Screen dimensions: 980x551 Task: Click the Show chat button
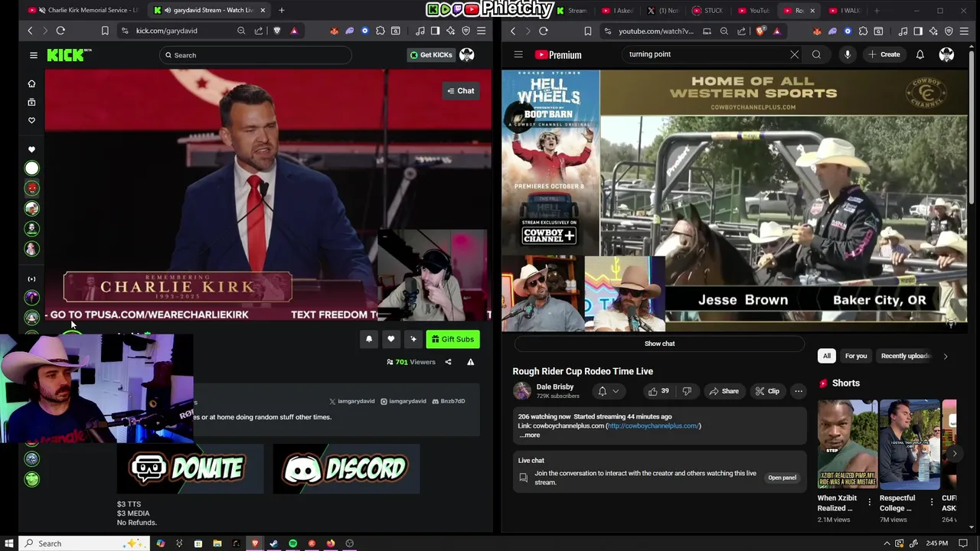(659, 344)
